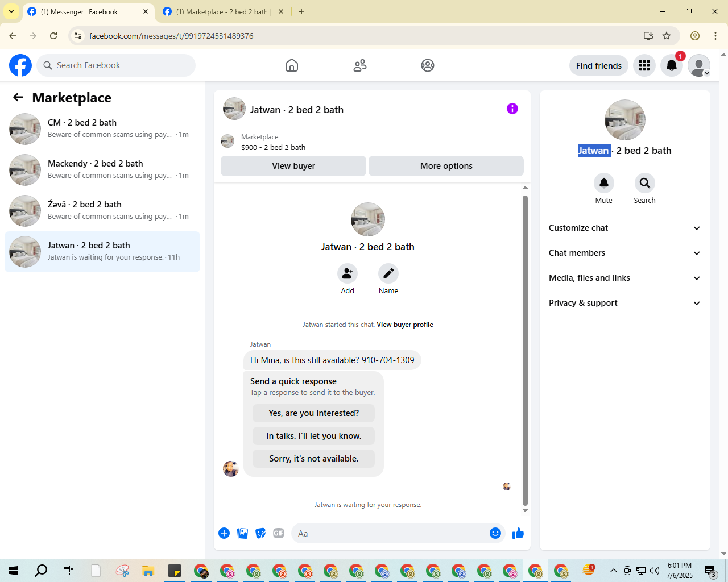Go back with browser back arrow

click(13, 36)
